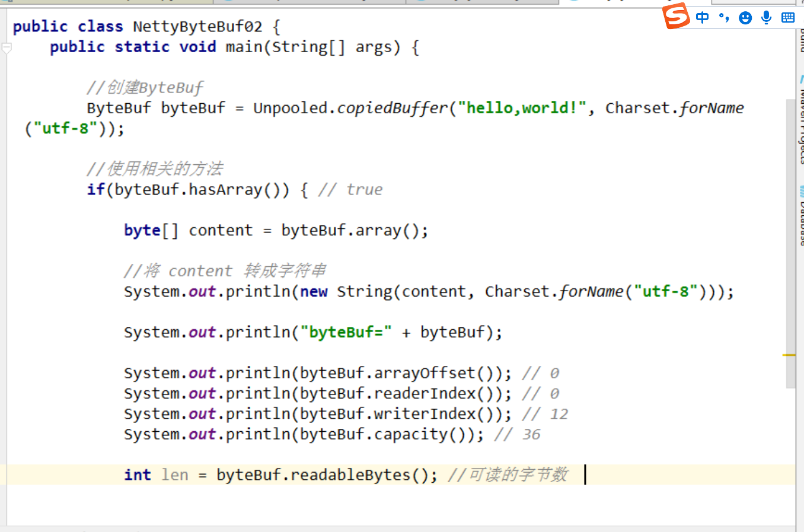Click the editor's vertical scrollbar thumb

tap(790, 243)
